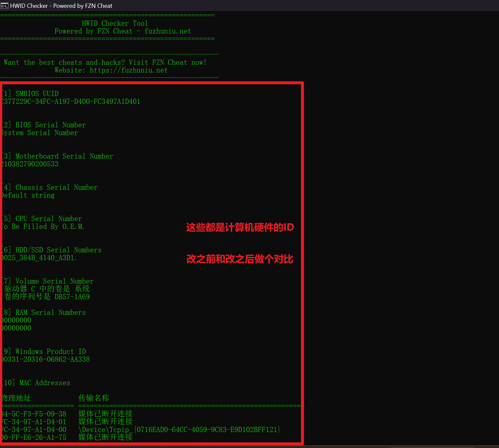This screenshot has height=448, width=499.
Task: Click the '传输名称' column header
Action: (x=94, y=398)
